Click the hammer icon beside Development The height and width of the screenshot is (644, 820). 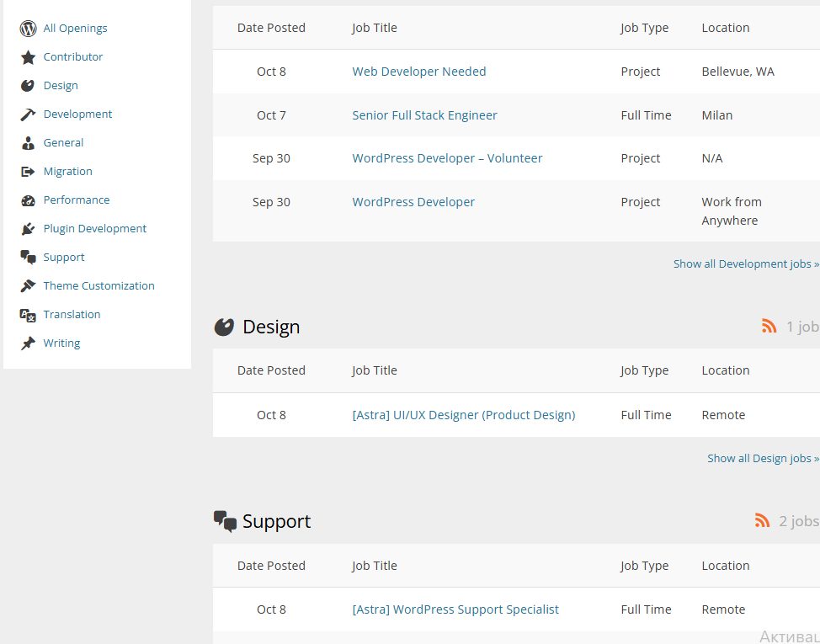[28, 114]
